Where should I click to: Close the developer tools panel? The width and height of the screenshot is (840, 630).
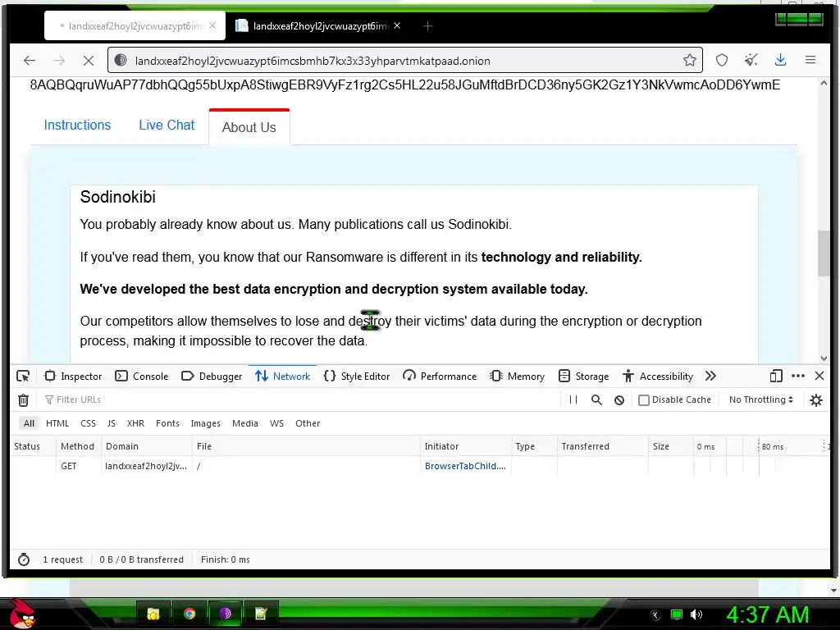pos(819,376)
